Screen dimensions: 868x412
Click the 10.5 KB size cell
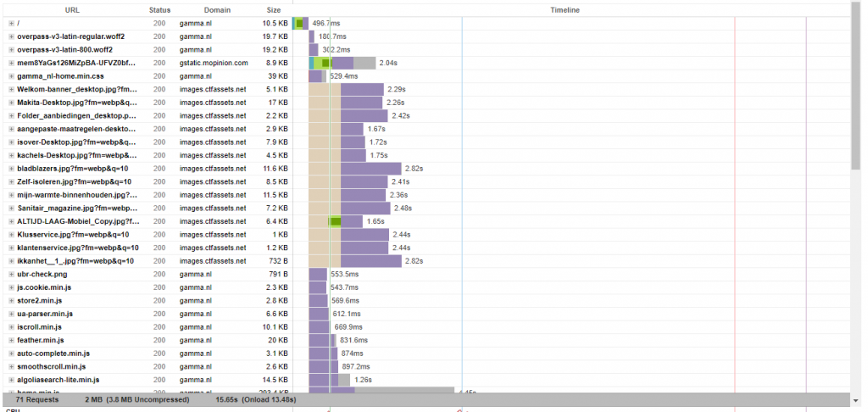pyautogui.click(x=275, y=23)
